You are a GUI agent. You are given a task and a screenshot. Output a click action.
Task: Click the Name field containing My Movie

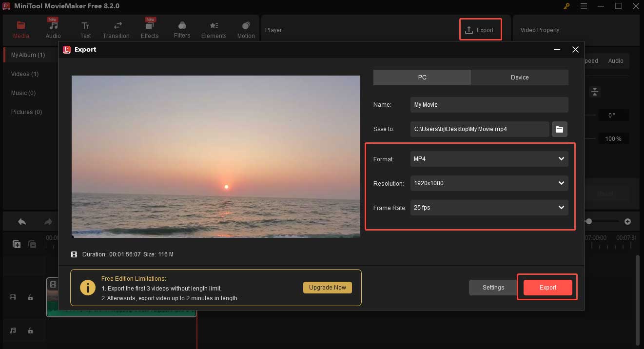click(489, 105)
